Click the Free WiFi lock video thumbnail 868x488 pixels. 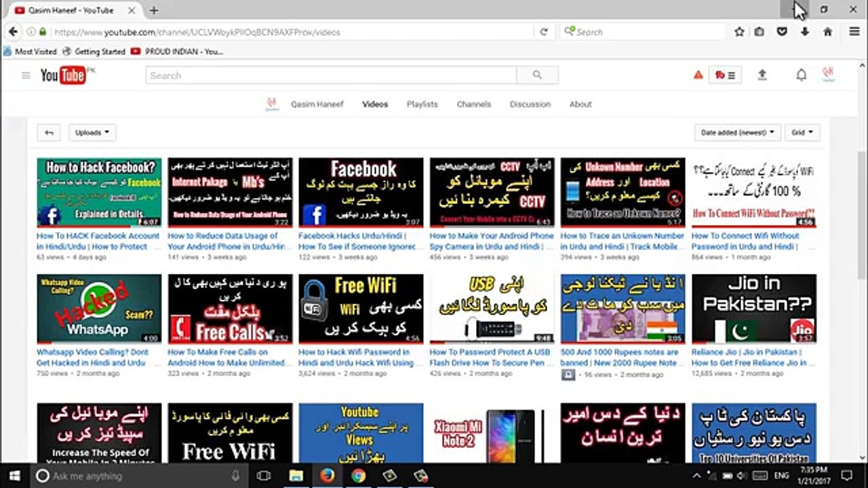click(x=361, y=309)
